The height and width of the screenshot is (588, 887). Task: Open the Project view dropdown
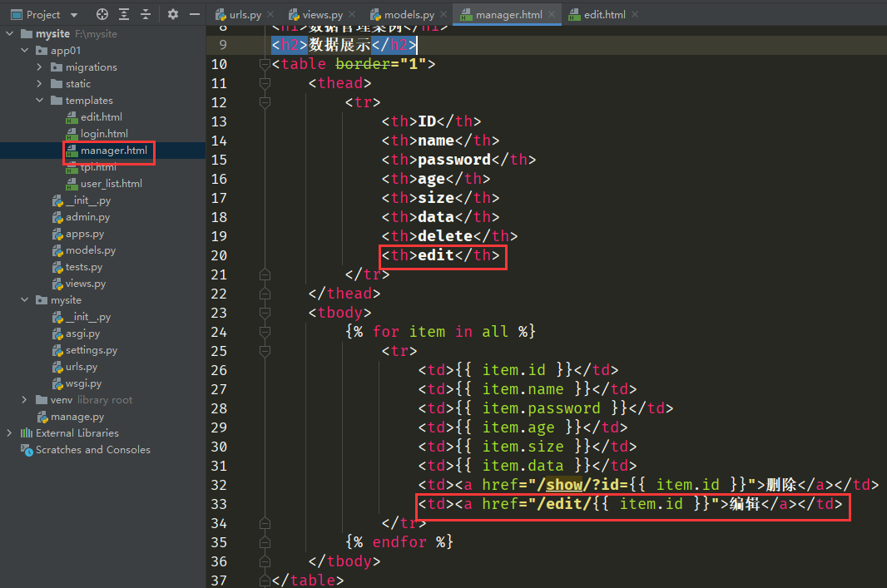pyautogui.click(x=73, y=15)
